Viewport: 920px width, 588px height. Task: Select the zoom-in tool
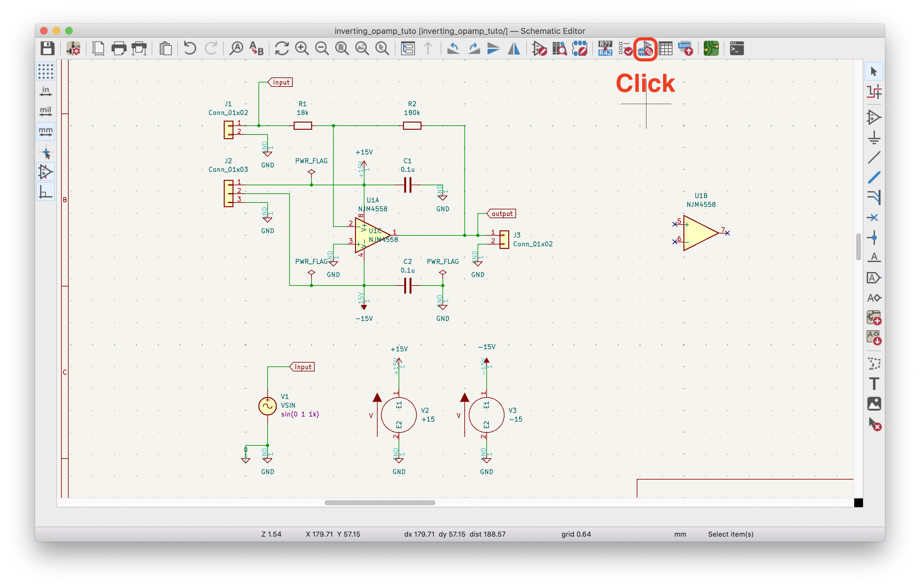pyautogui.click(x=302, y=48)
